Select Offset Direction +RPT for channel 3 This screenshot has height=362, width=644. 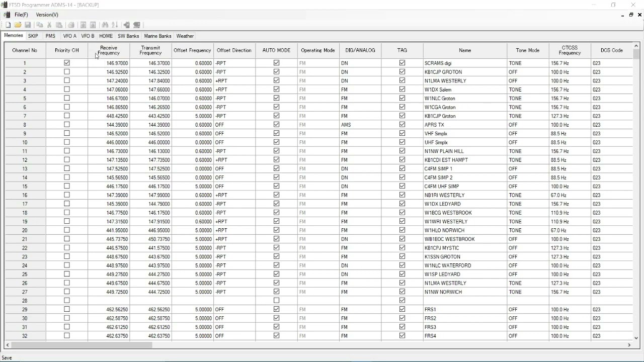click(x=234, y=81)
